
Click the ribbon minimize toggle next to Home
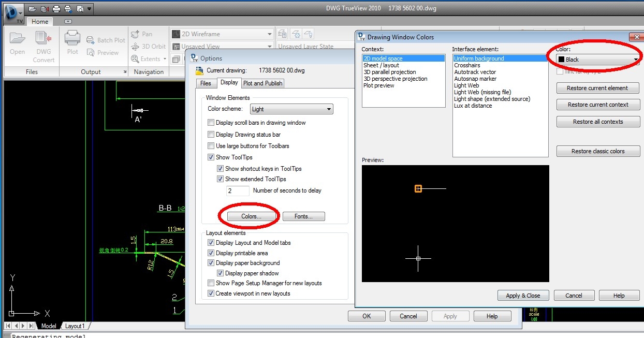click(x=68, y=21)
